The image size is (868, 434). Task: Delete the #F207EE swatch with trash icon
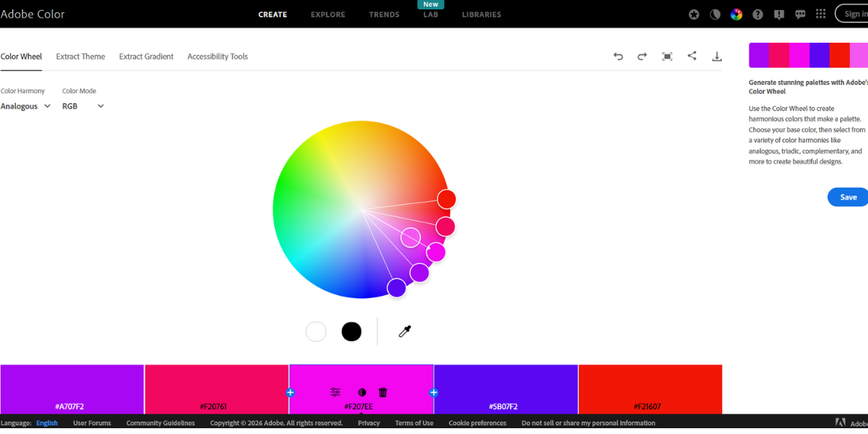(x=383, y=392)
